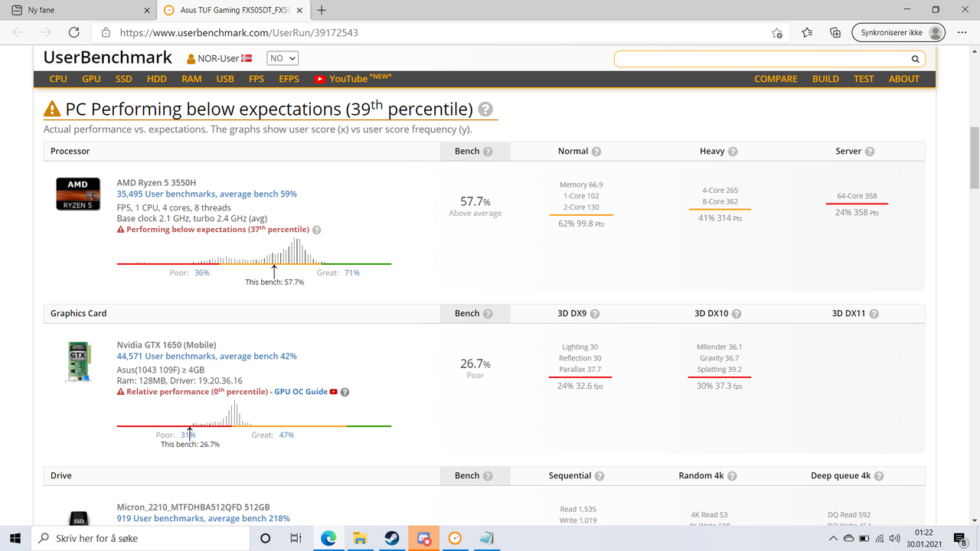Click the help icon beside Heavy

click(x=733, y=152)
